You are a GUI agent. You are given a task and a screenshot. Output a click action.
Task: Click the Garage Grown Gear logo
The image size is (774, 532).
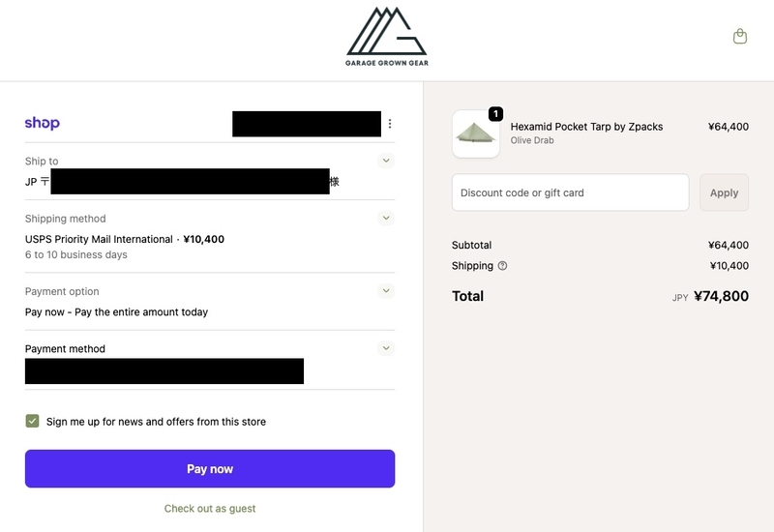coord(387,37)
